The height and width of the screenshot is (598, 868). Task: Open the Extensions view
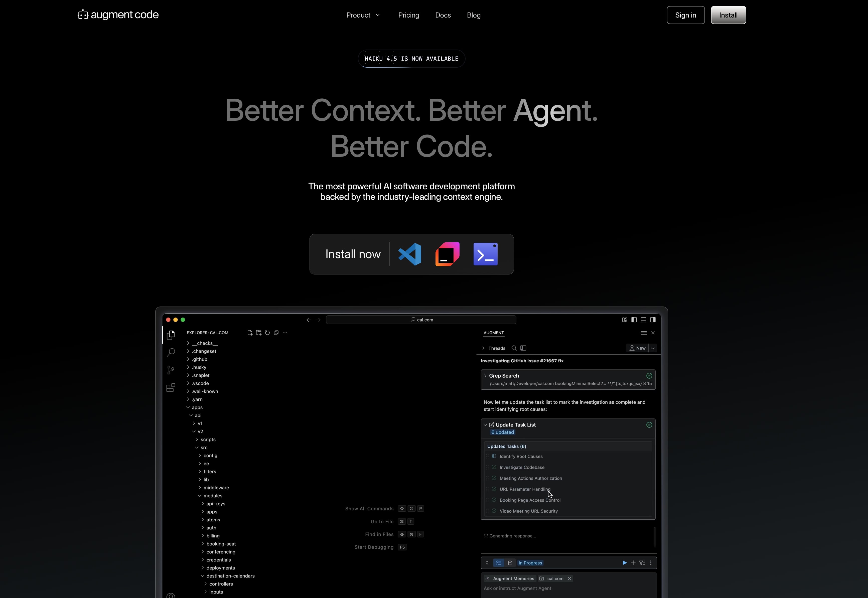[171, 388]
